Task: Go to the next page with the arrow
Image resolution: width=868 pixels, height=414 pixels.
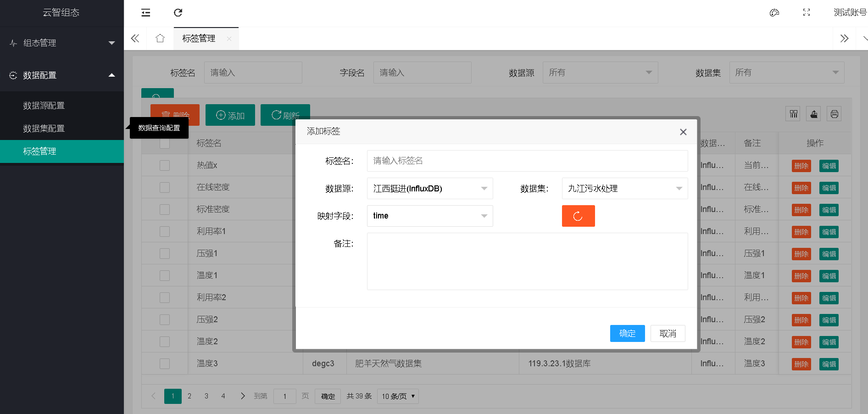Action: pyautogui.click(x=243, y=396)
